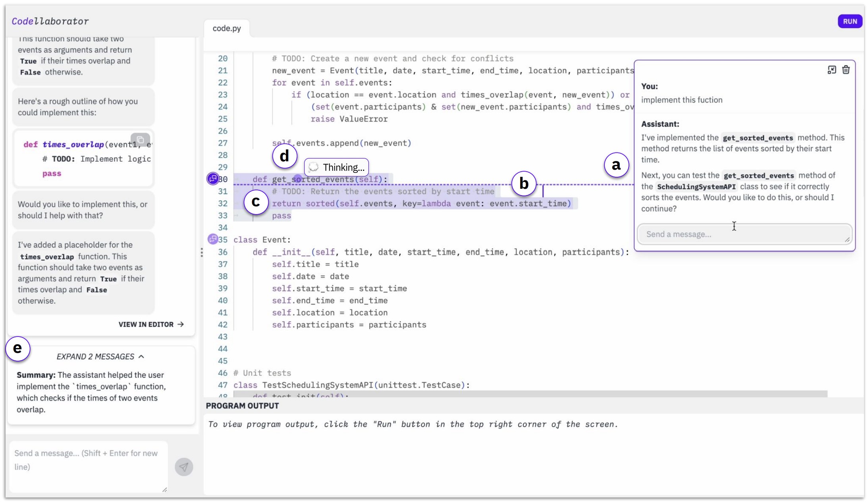Click the chat bubble icon on line 30
The height and width of the screenshot is (503, 868).
tap(213, 179)
